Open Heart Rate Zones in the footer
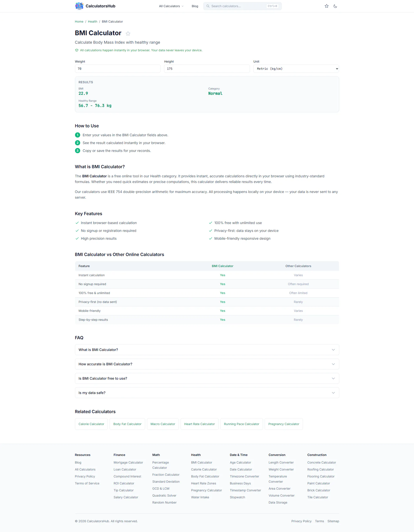Image resolution: width=414 pixels, height=532 pixels. point(204,484)
